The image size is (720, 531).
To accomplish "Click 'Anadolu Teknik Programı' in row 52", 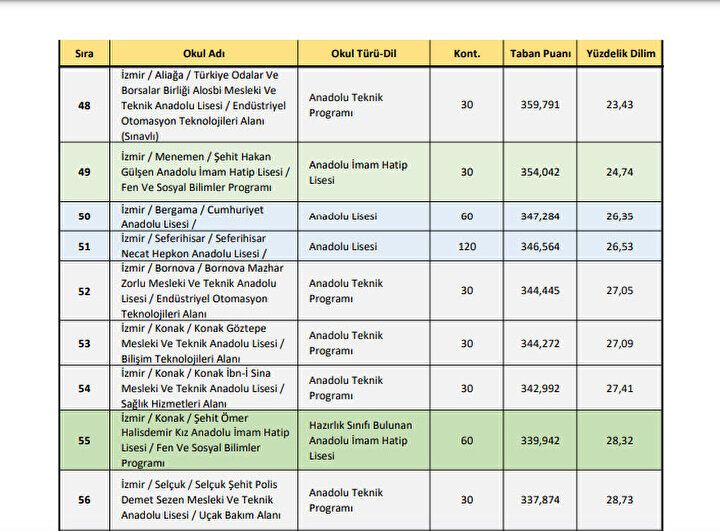I will pos(346,291).
